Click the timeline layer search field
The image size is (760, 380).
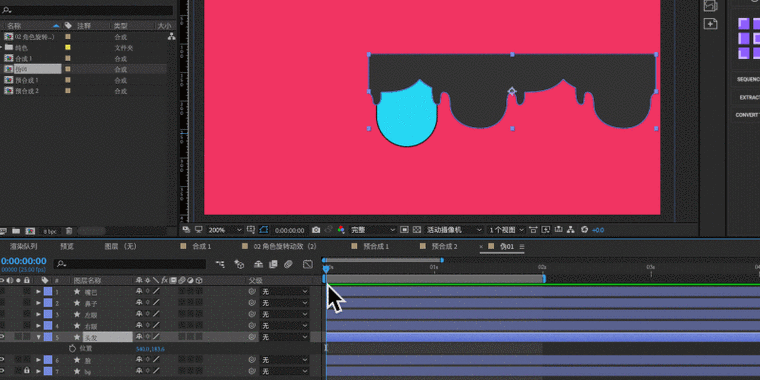pyautogui.click(x=130, y=264)
